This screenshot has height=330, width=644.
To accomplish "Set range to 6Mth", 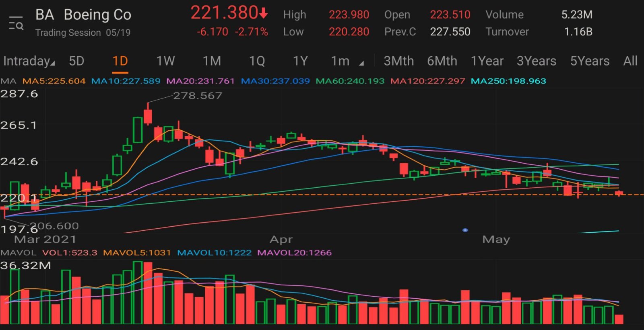I will pyautogui.click(x=442, y=61).
